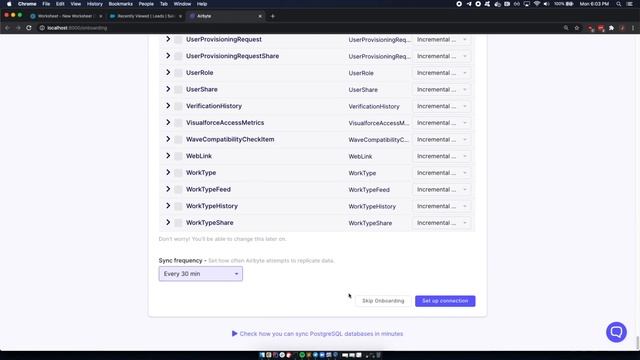Click the Set up connection button
Screen dimensions: 640x360
tap(445, 301)
